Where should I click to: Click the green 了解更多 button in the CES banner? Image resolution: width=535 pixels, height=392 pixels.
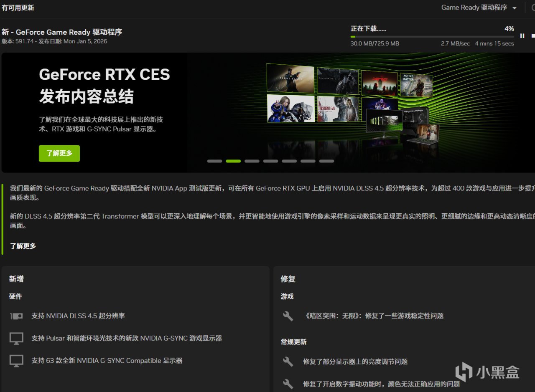tap(59, 153)
